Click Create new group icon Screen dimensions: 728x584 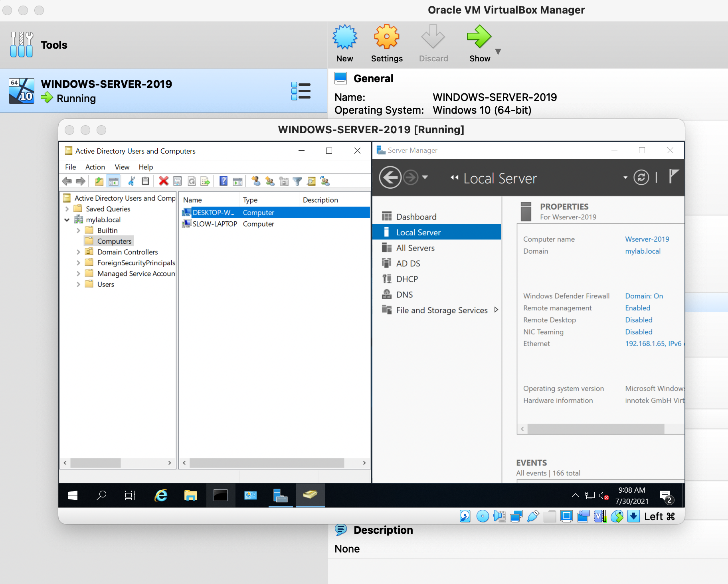[270, 182]
